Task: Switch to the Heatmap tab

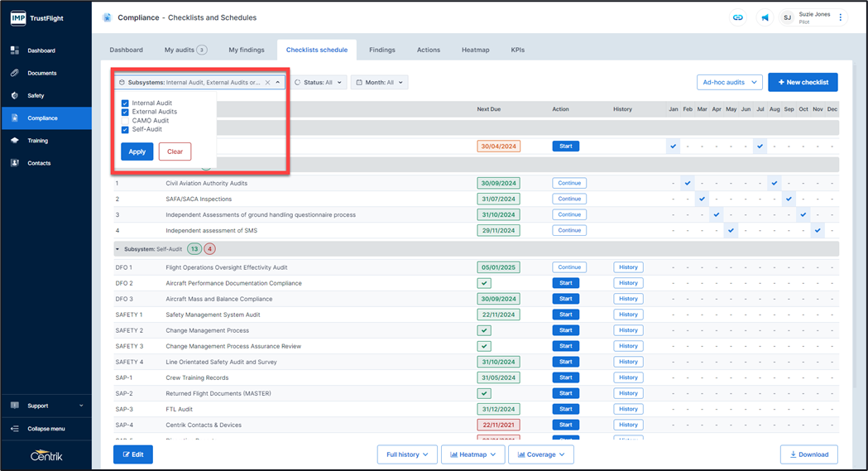Action: tap(475, 50)
